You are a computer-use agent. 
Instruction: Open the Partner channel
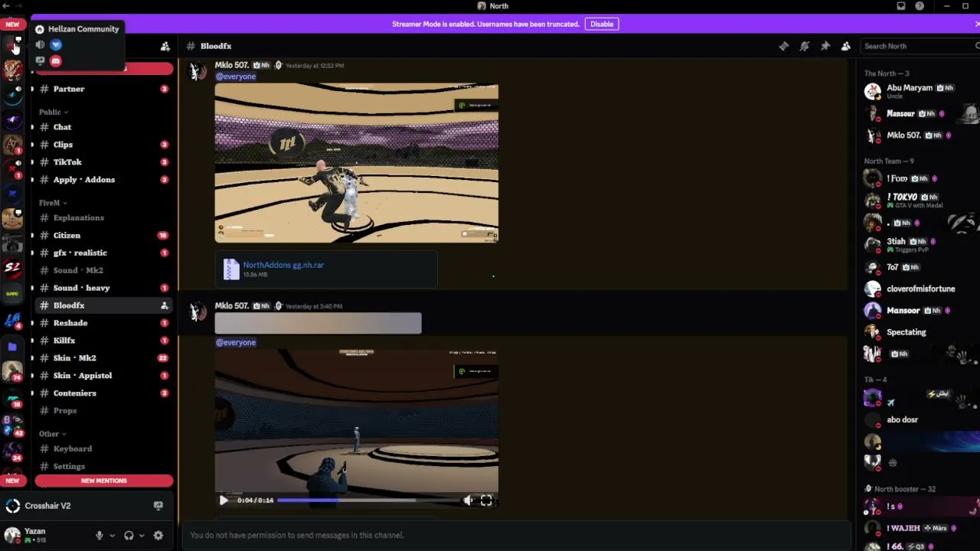tap(103, 89)
